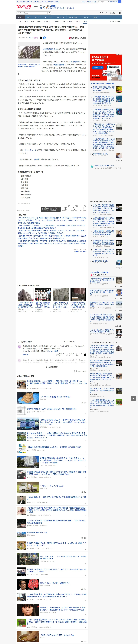Select the 速報 tab
Screen dimensions: 138x644
tap(28, 17)
